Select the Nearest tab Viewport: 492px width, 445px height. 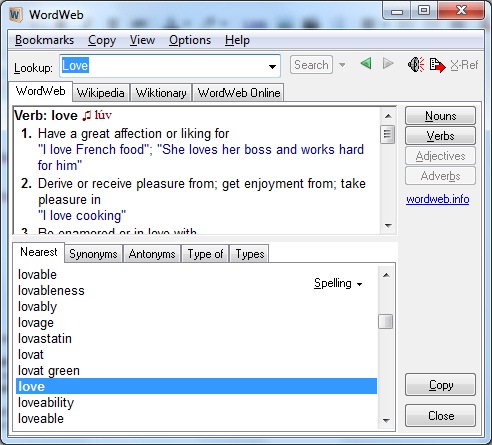39,252
